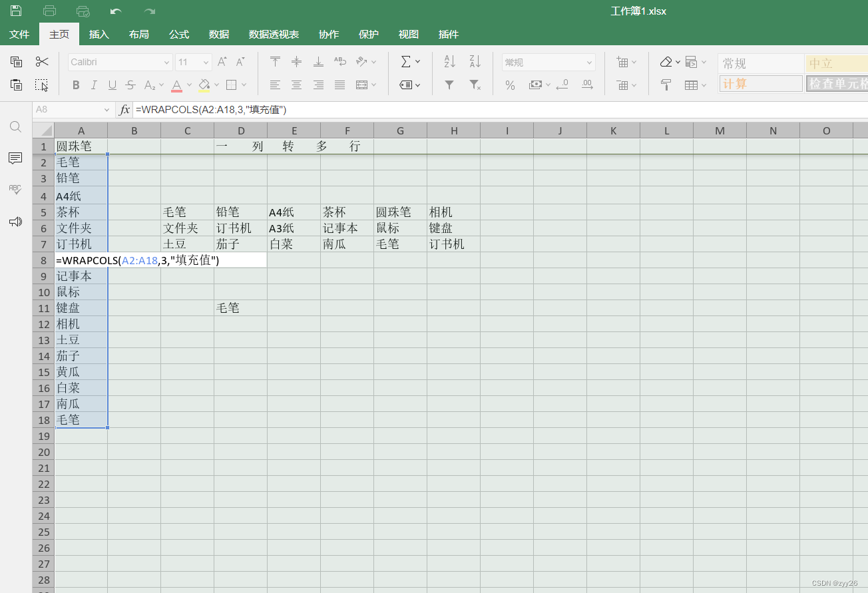Redo the last undone action
This screenshot has height=593, width=868.
(x=150, y=11)
